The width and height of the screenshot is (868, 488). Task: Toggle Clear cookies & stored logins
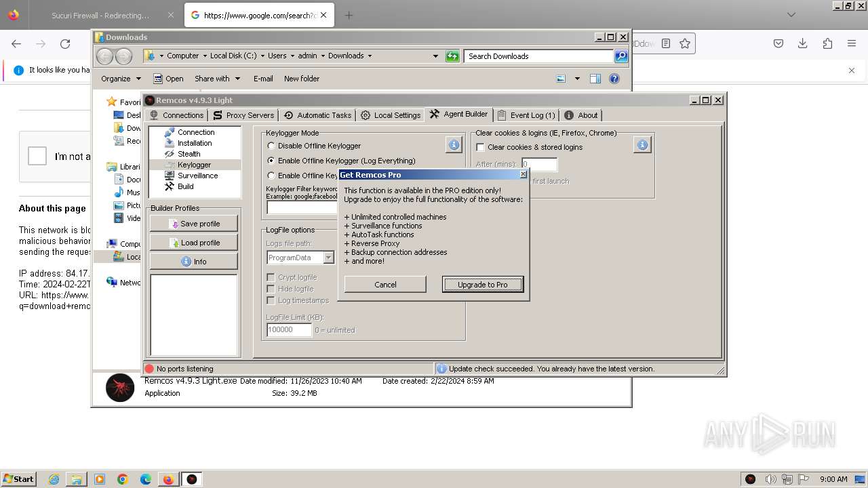(x=480, y=147)
